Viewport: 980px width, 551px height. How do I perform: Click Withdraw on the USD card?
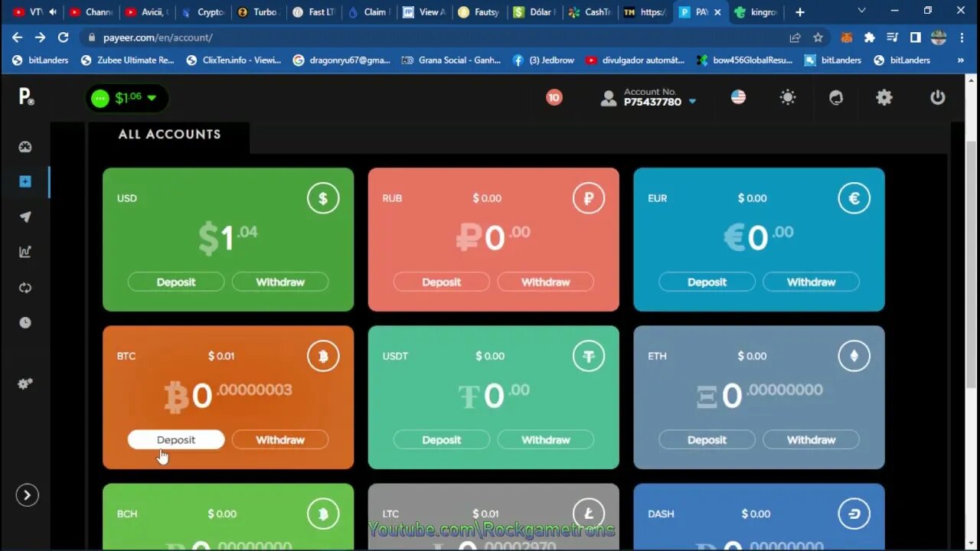(x=280, y=282)
